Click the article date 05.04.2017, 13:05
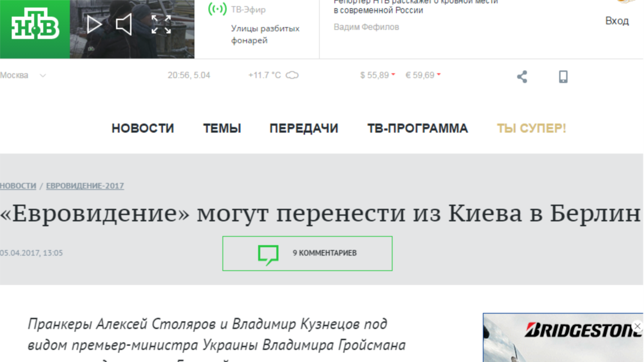Viewport: 644px width, 362px height. 31,253
